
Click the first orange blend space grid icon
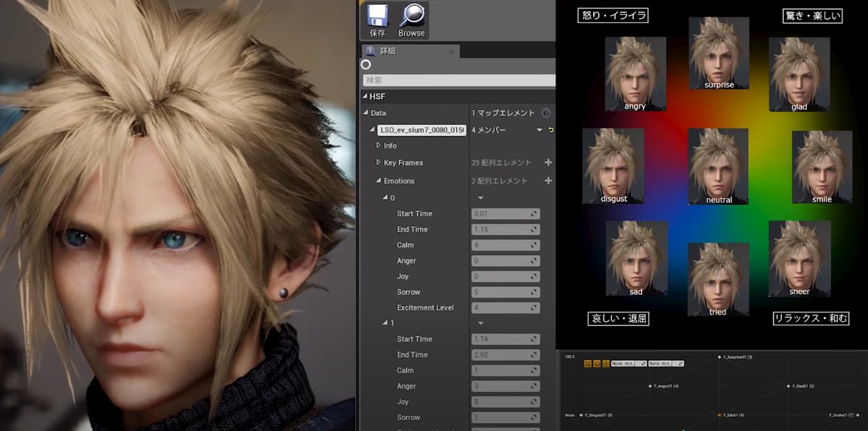[588, 363]
